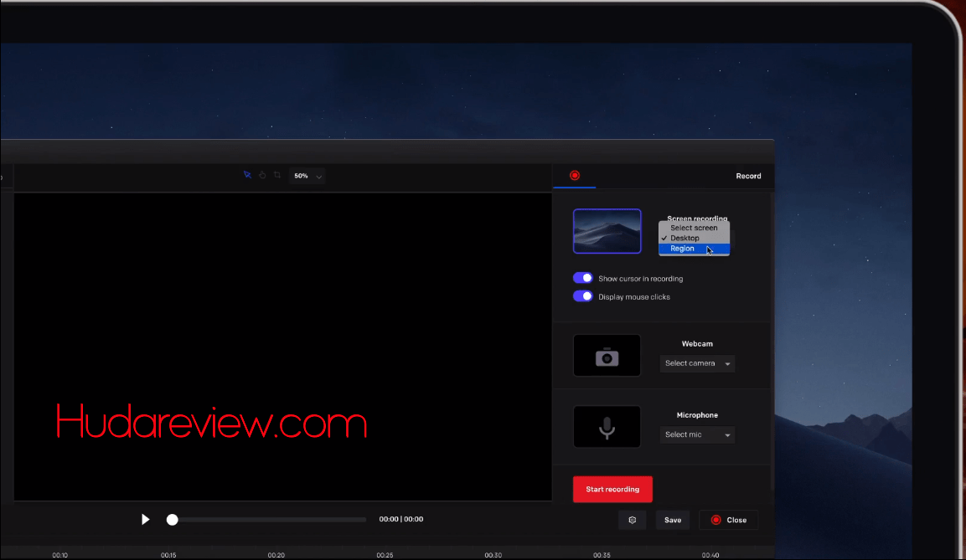Open the 50% zoom dropdown
The height and width of the screenshot is (560, 966).
pyautogui.click(x=307, y=176)
